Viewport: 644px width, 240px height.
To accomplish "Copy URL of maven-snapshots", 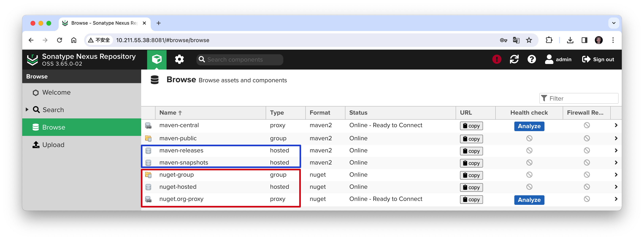I will point(471,163).
